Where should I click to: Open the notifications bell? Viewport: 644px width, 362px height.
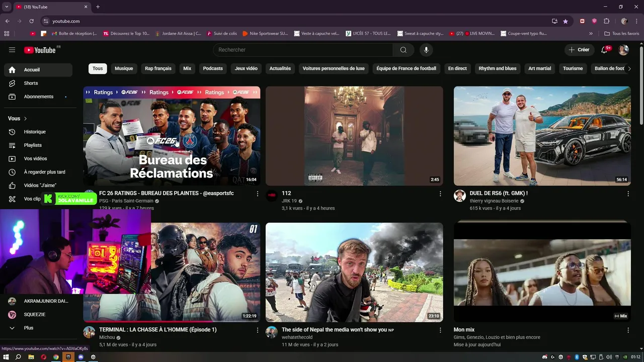605,50
